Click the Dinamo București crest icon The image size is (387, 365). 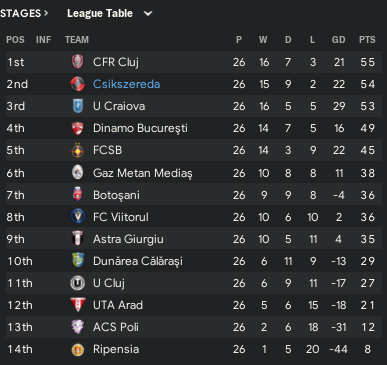click(x=78, y=128)
